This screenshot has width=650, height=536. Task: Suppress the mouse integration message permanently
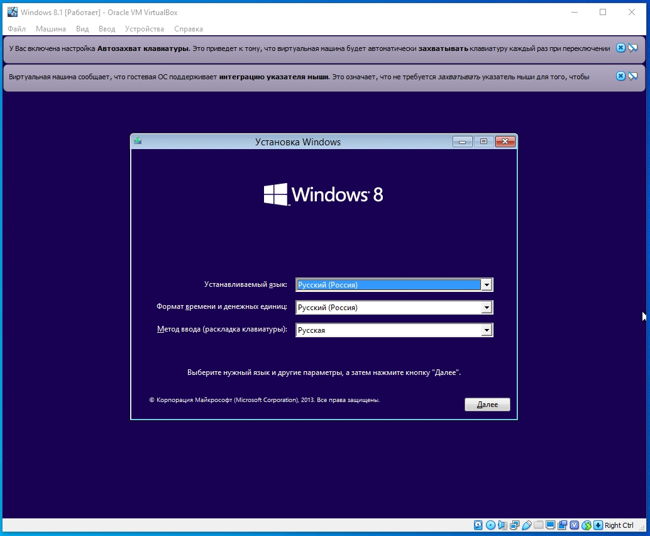tap(633, 76)
